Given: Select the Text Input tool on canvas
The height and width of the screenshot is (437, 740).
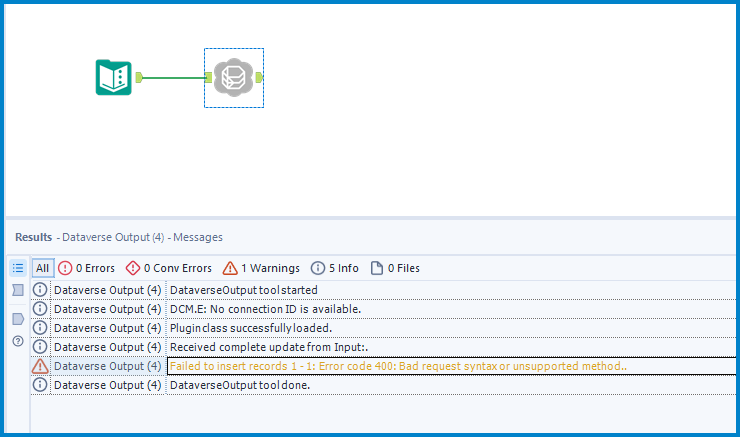Looking at the screenshot, I should pos(114,77).
